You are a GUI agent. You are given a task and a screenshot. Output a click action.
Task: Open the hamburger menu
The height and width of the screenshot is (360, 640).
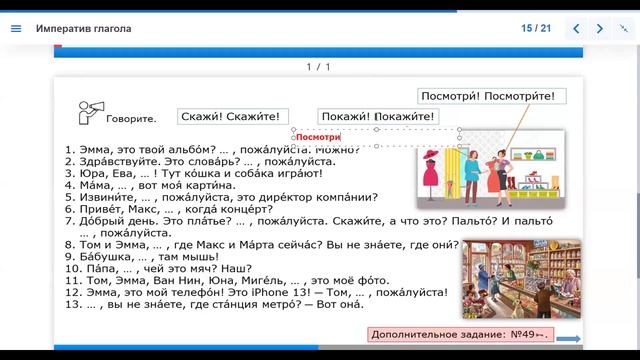point(16,29)
